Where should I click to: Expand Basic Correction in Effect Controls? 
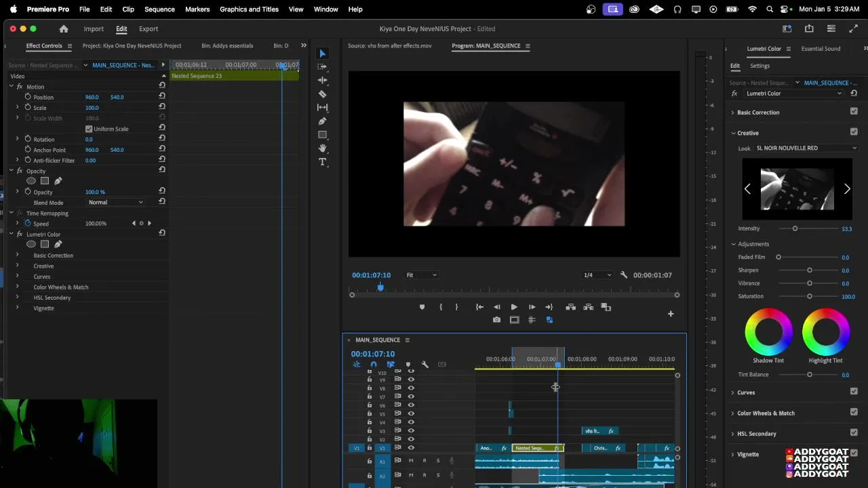click(18, 255)
